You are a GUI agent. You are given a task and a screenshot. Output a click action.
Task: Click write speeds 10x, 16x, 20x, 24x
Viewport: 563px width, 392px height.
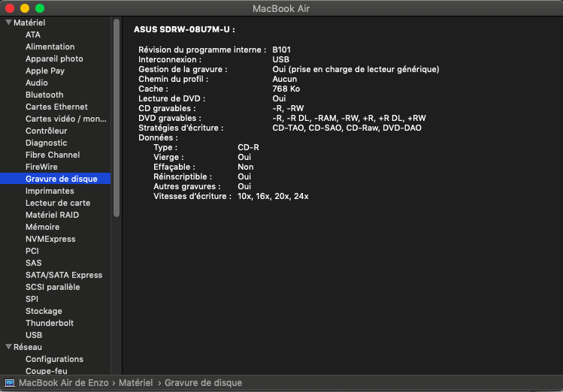273,196
